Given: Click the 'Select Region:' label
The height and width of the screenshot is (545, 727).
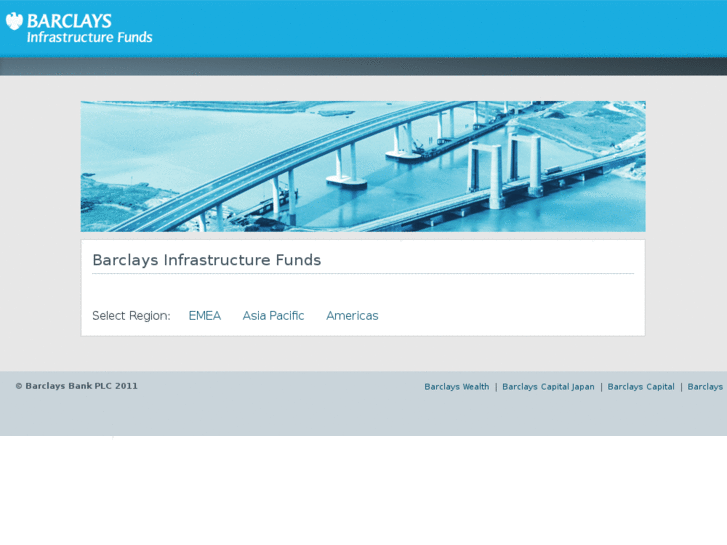Looking at the screenshot, I should 131,316.
